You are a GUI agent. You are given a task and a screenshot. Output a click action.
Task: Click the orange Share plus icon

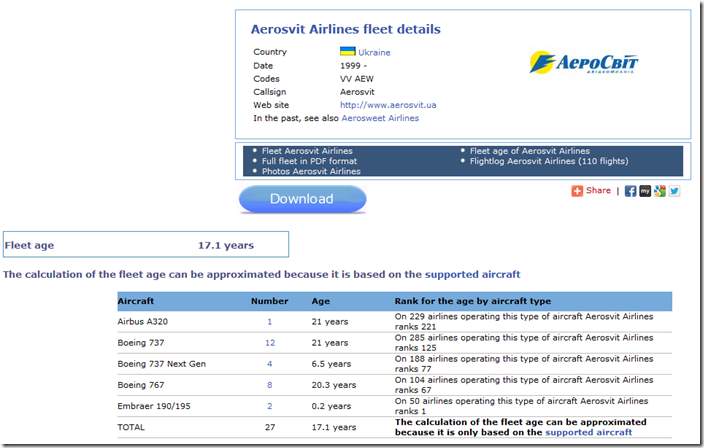[x=577, y=190]
